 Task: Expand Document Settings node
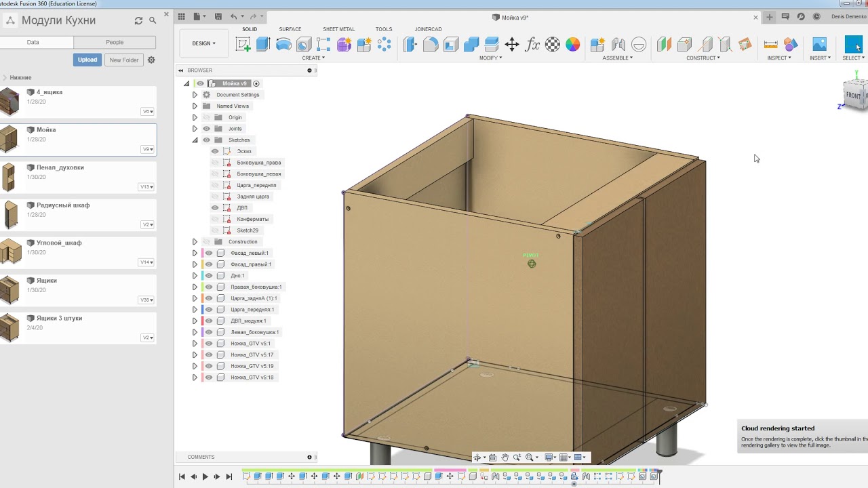(195, 95)
